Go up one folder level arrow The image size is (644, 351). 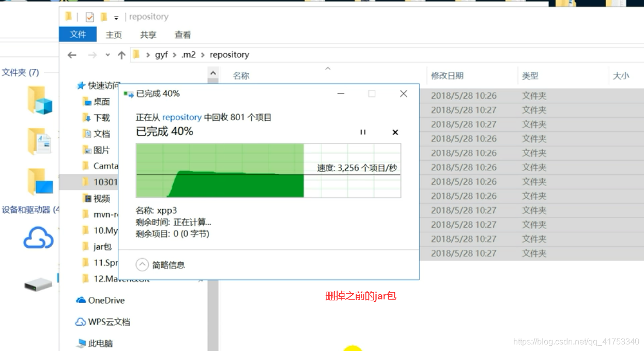[x=121, y=55]
